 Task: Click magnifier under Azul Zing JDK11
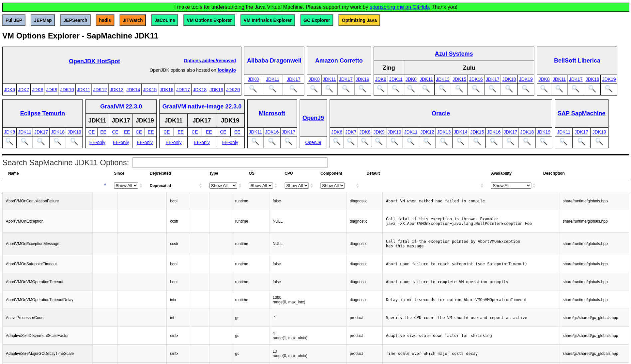(396, 89)
